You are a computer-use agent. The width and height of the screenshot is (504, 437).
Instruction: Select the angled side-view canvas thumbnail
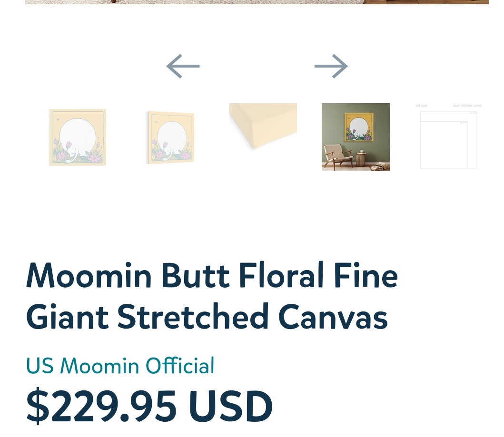(170, 137)
